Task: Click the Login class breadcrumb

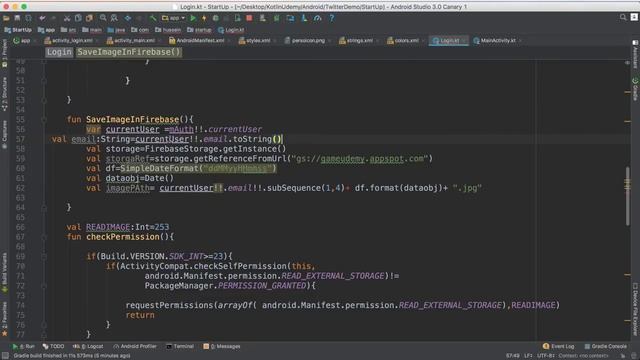Action: (59, 52)
